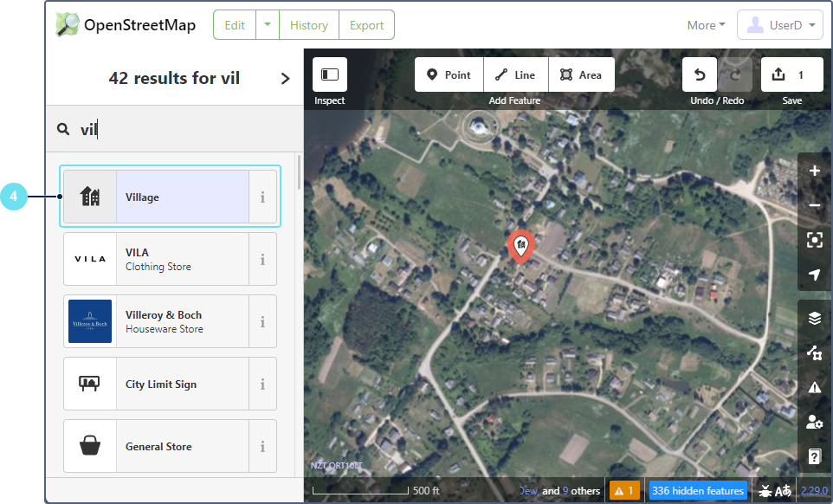Open the Background layers panel
833x504 pixels.
pyautogui.click(x=814, y=318)
